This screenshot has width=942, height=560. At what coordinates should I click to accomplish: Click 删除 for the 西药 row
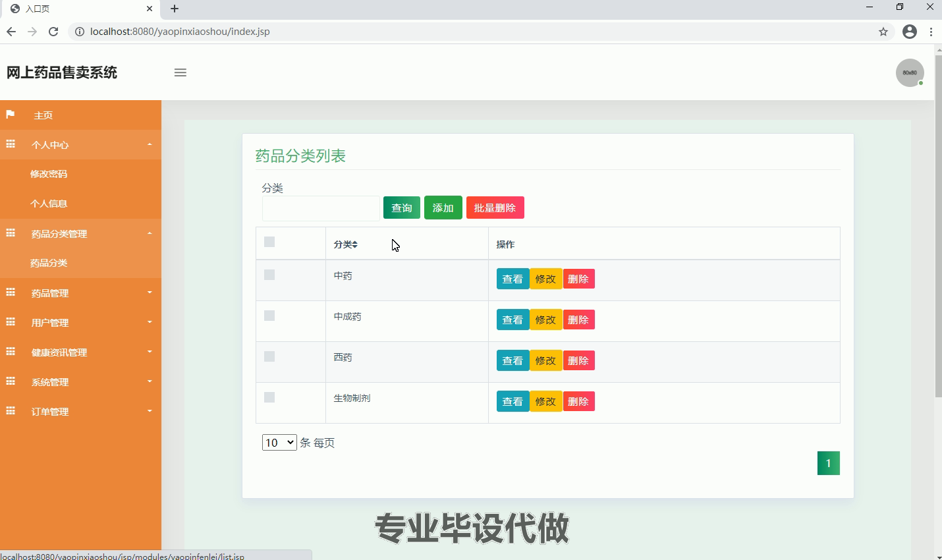point(578,361)
